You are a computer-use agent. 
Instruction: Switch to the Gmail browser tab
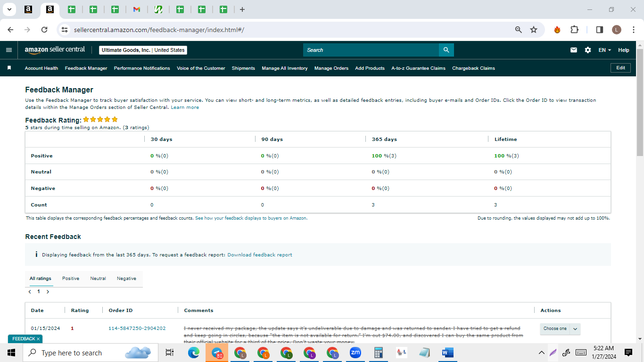click(x=137, y=9)
